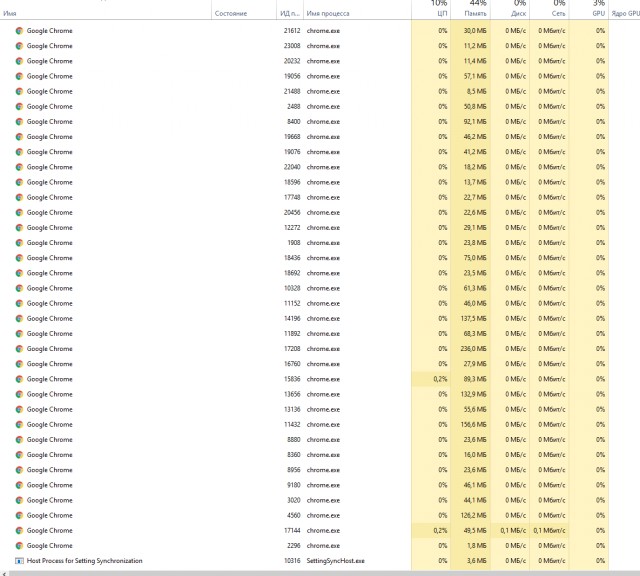This screenshot has width=640, height=576.
Task: Click the Chrome icon next to PID 19668
Action: (19, 137)
